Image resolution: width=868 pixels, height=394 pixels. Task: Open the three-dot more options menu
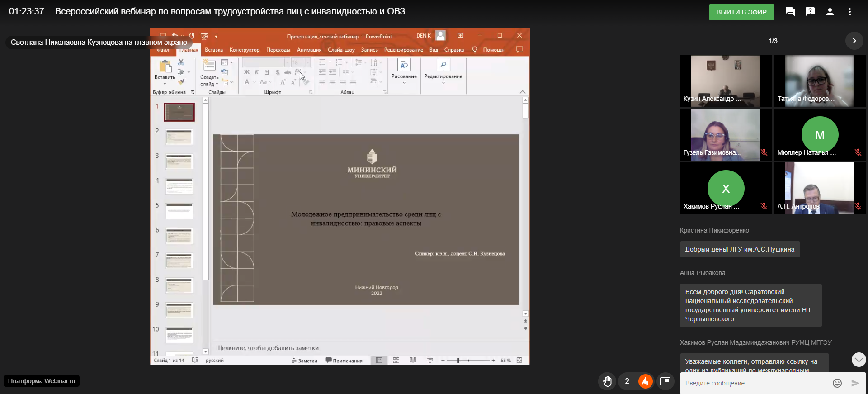coord(849,12)
